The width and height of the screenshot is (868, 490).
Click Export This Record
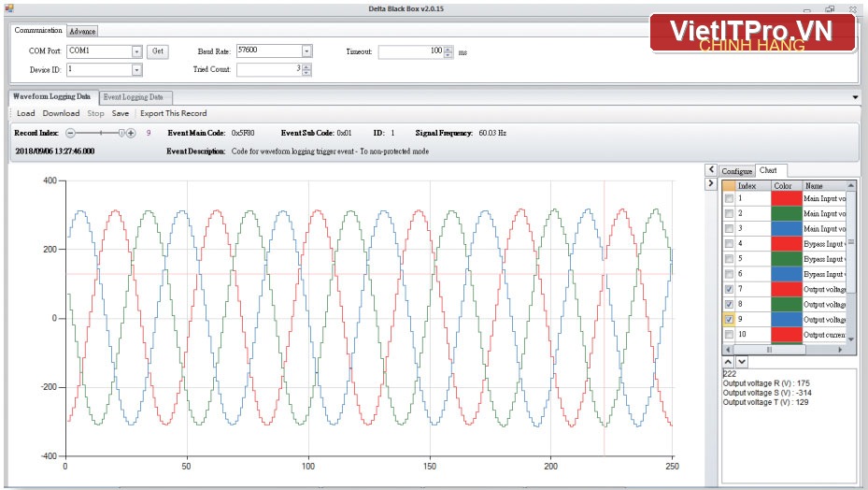pyautogui.click(x=173, y=113)
